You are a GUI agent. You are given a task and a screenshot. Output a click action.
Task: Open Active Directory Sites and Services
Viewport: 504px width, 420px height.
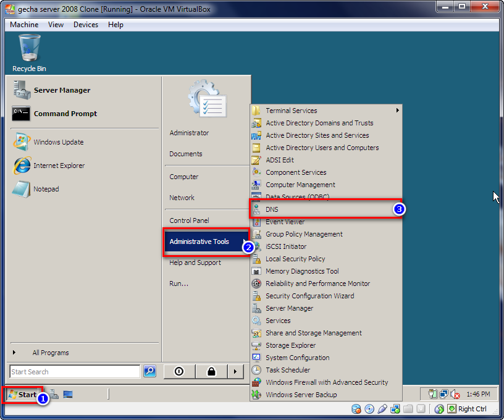point(326,135)
